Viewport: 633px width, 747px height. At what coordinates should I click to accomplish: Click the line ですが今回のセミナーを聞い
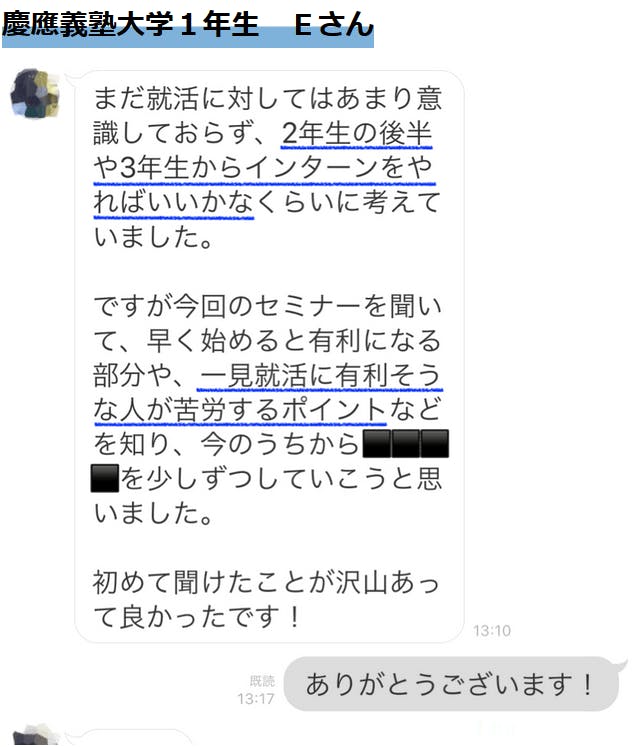pos(268,306)
